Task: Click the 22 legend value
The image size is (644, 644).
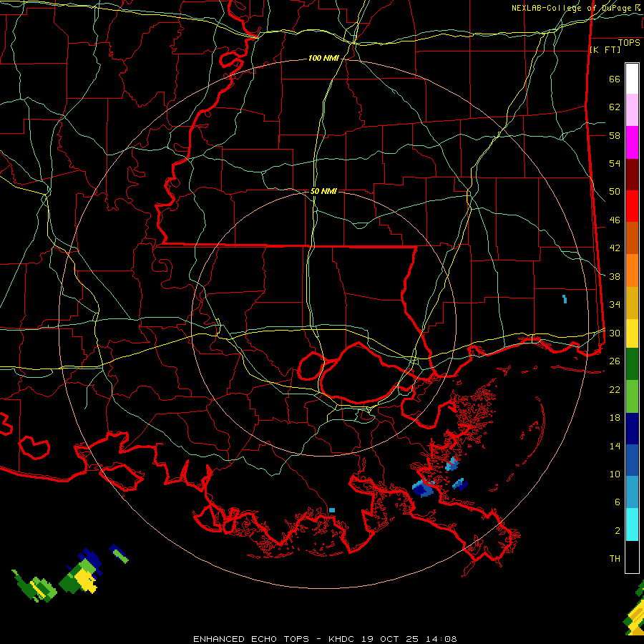Action: [x=615, y=389]
